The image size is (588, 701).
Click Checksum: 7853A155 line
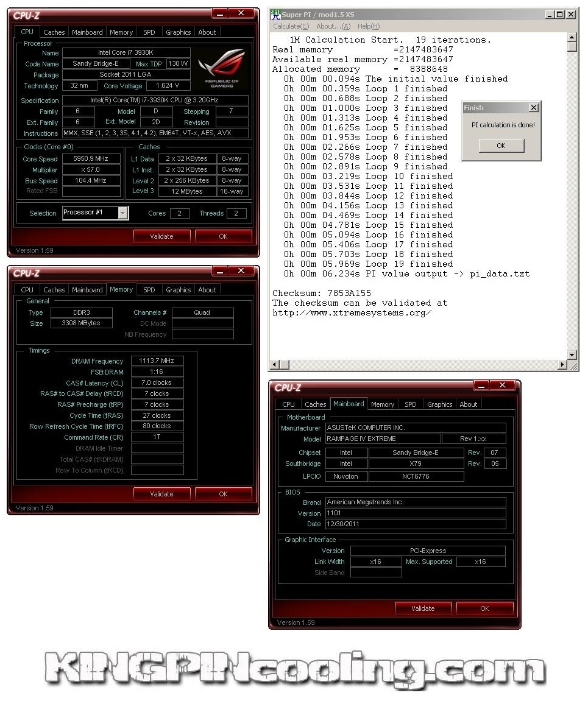coord(322,294)
